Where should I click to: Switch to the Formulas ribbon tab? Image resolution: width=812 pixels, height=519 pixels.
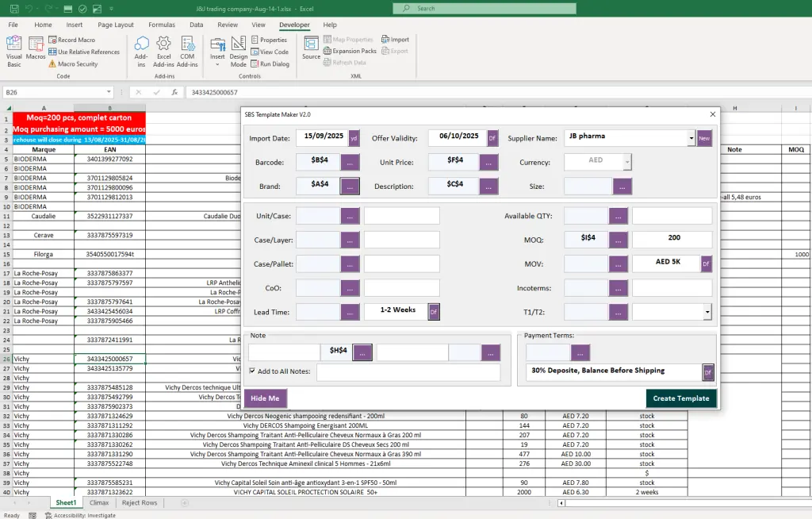pyautogui.click(x=162, y=25)
